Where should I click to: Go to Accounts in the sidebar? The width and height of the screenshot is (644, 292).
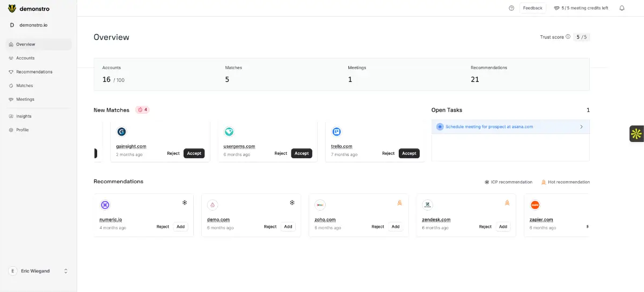coord(25,58)
